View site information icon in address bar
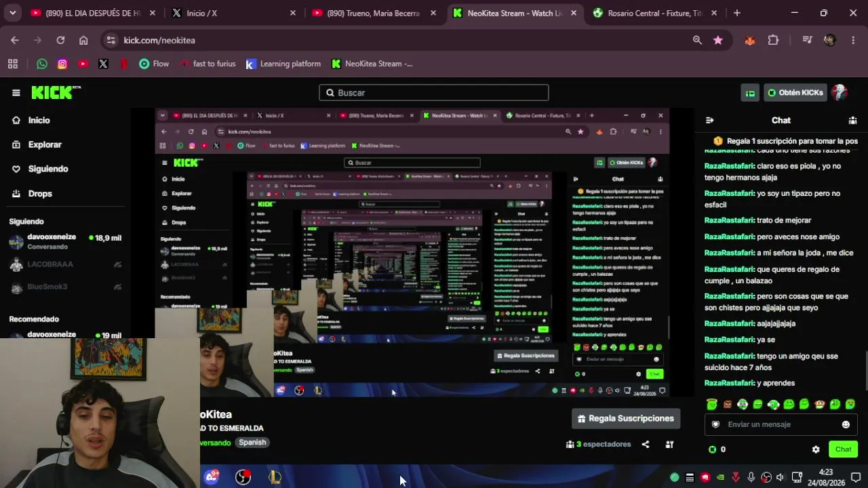 (x=111, y=40)
